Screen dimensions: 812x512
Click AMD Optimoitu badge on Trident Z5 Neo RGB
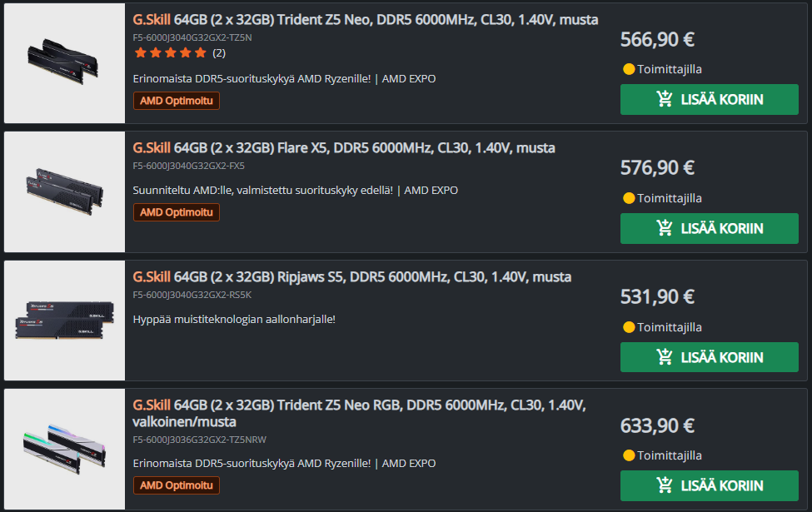tap(176, 485)
